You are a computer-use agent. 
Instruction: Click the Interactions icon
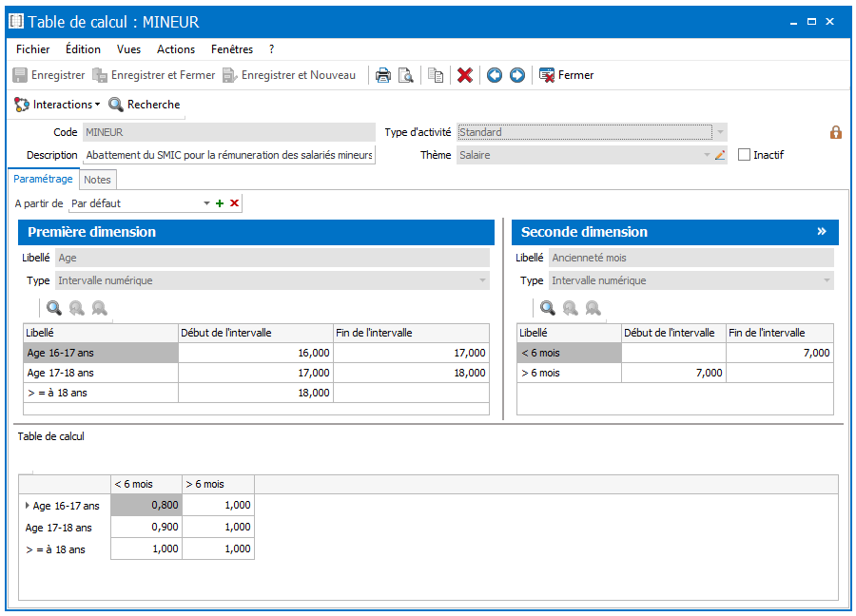[22, 105]
